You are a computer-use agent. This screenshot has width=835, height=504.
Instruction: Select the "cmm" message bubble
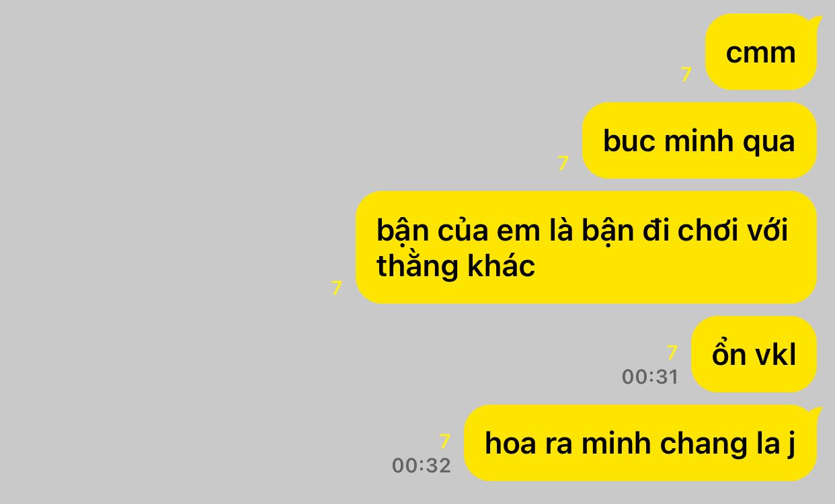(x=761, y=52)
